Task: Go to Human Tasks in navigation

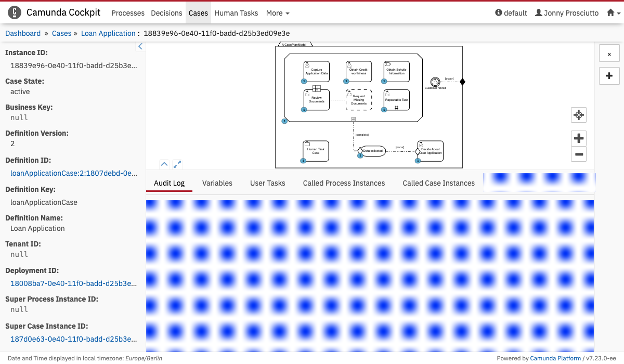Action: coord(236,13)
